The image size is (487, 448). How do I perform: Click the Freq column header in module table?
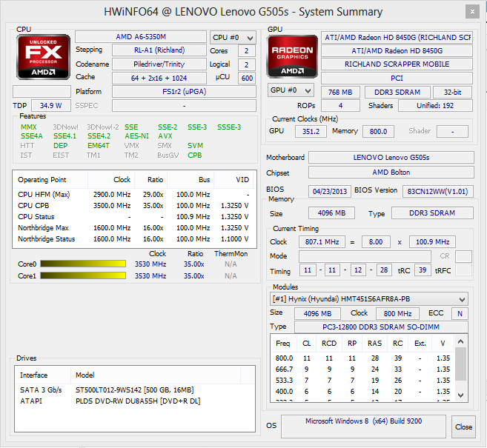click(x=283, y=344)
